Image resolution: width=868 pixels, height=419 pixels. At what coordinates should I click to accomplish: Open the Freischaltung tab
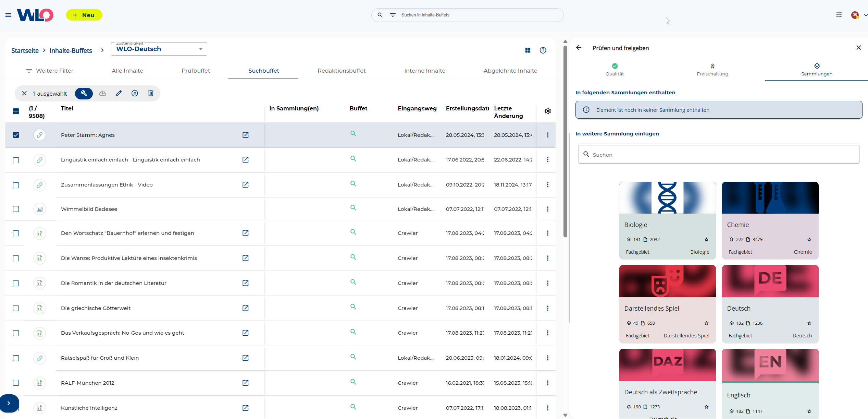(x=712, y=70)
